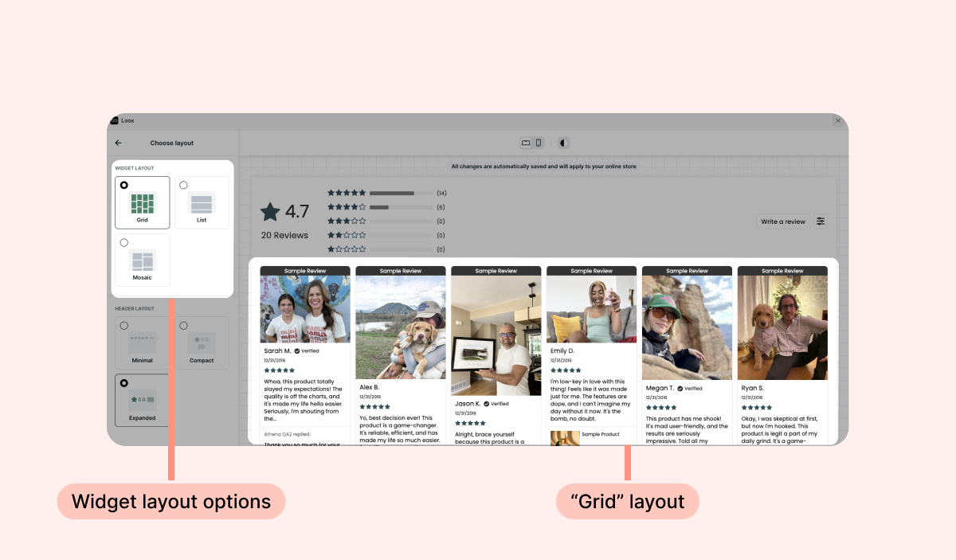Click the Mosaic layout icon
This screenshot has height=560, width=956.
coord(143,260)
